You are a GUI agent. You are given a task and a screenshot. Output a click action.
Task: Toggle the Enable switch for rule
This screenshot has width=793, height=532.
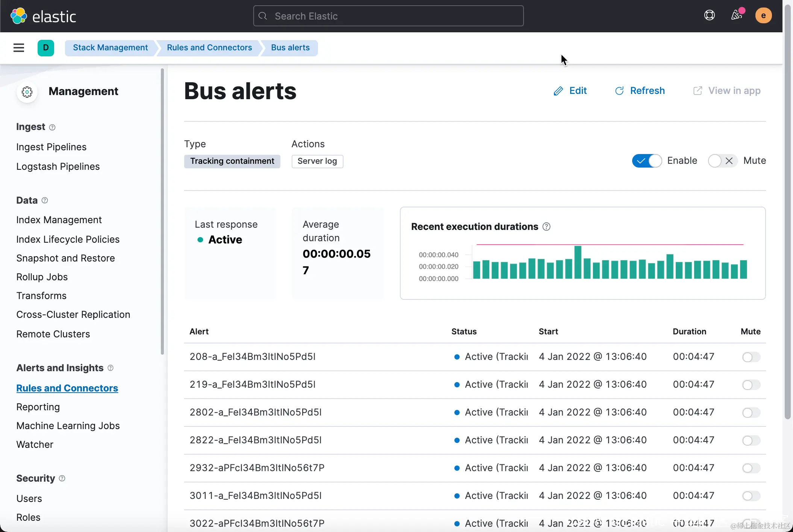point(646,161)
